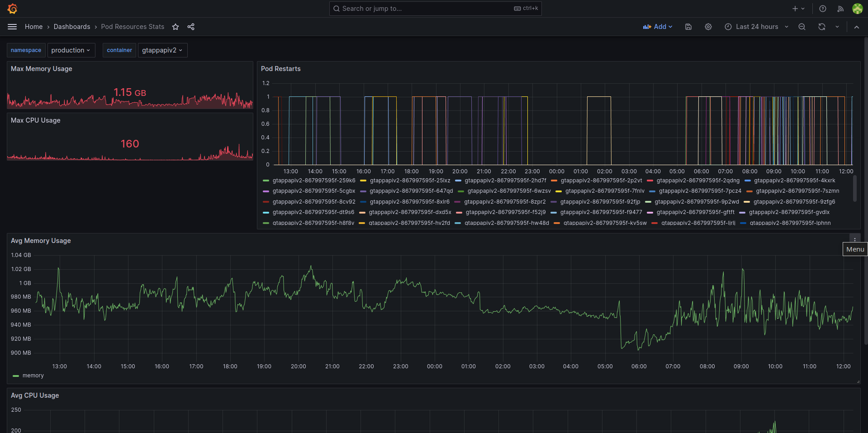The width and height of the screenshot is (868, 433).
Task: Expand the namespace production dropdown
Action: [71, 50]
